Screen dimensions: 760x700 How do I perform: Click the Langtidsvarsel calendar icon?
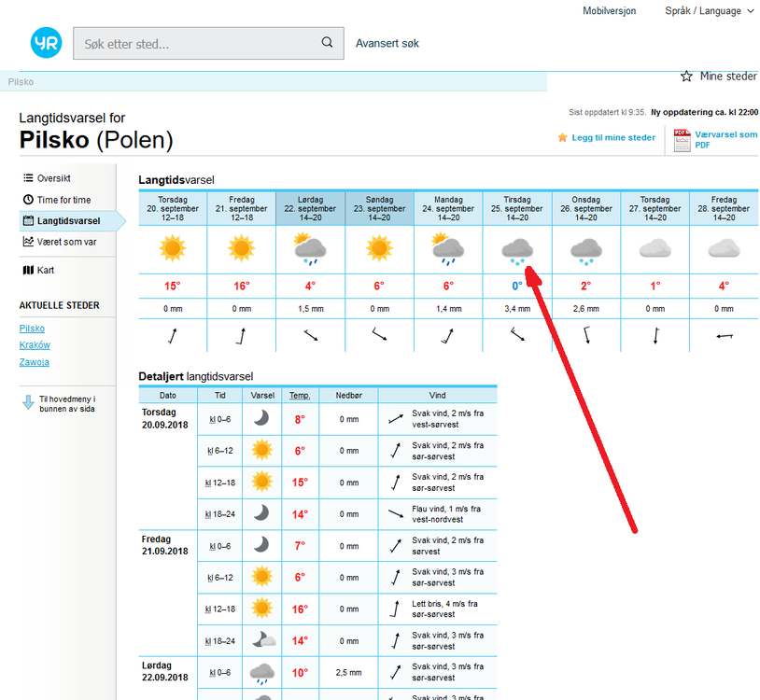(28, 221)
